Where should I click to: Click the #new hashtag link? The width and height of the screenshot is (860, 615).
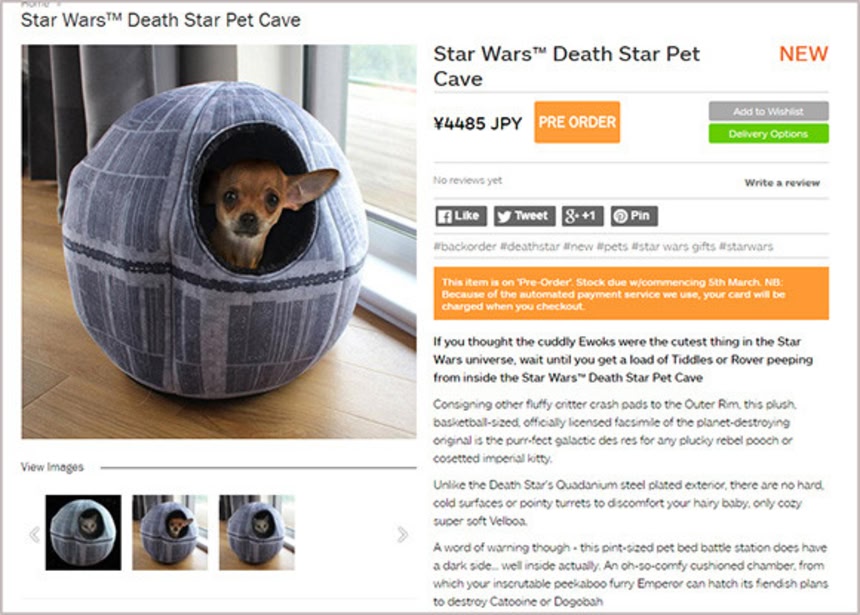[578, 246]
